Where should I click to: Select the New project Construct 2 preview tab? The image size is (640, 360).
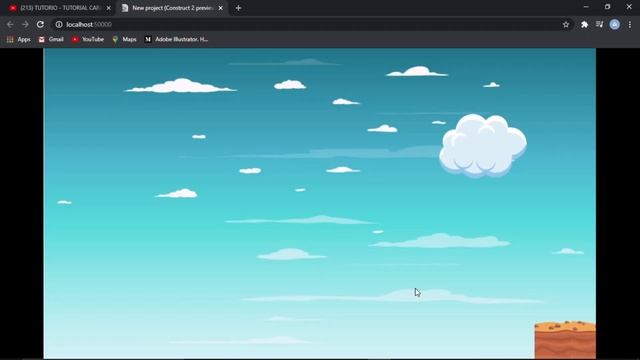pos(172,8)
